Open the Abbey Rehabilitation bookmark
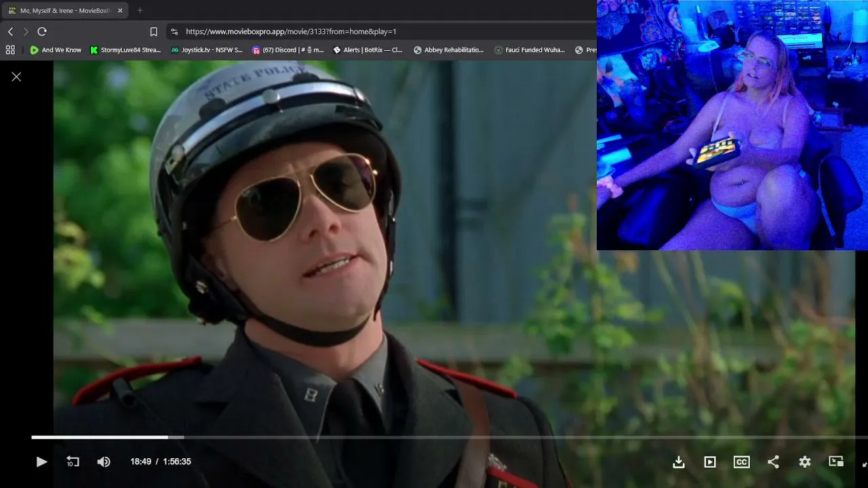 click(x=448, y=50)
